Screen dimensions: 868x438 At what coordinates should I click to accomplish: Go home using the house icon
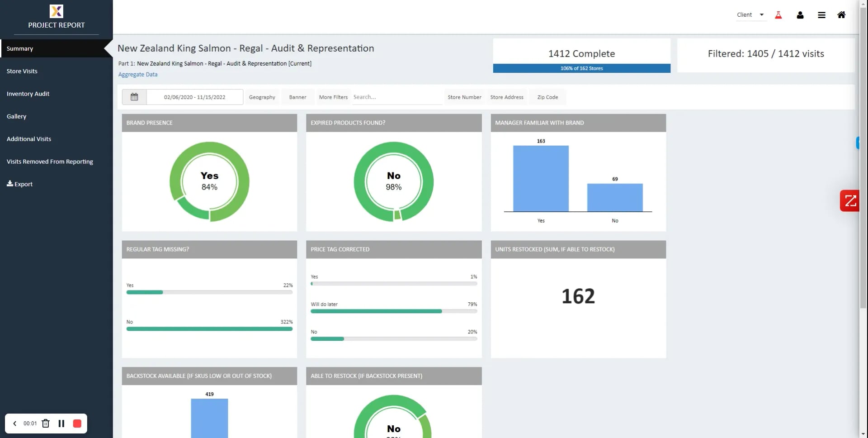841,15
